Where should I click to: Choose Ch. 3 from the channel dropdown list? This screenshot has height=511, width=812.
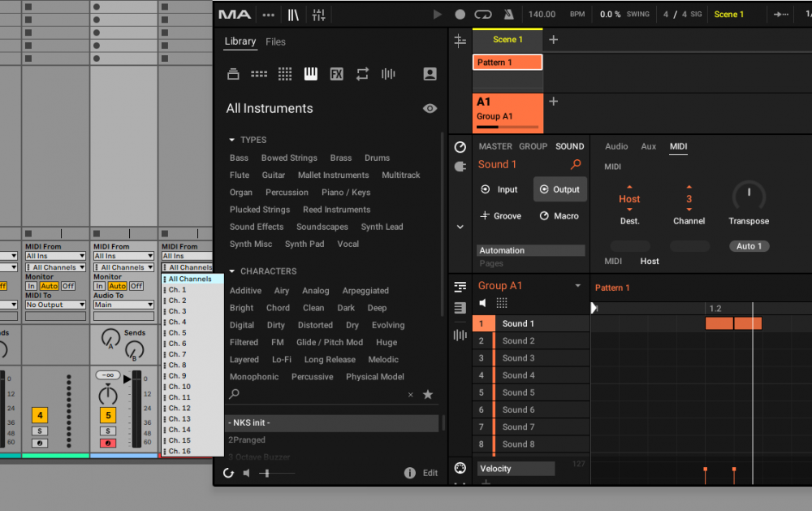click(177, 311)
